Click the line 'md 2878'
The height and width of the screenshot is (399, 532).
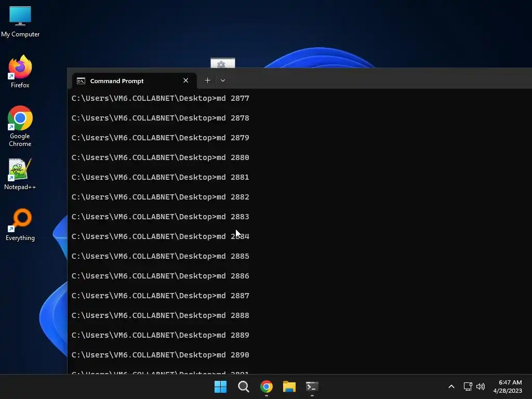[x=160, y=118]
